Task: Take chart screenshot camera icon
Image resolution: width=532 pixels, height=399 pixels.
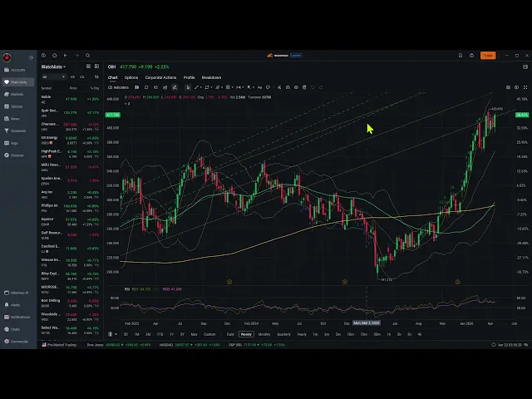Action: point(508,87)
